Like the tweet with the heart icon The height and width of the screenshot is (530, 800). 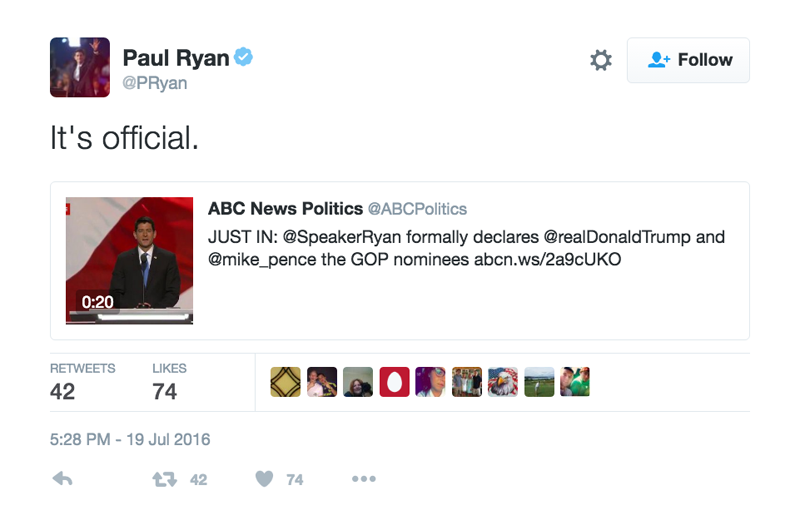click(x=264, y=479)
